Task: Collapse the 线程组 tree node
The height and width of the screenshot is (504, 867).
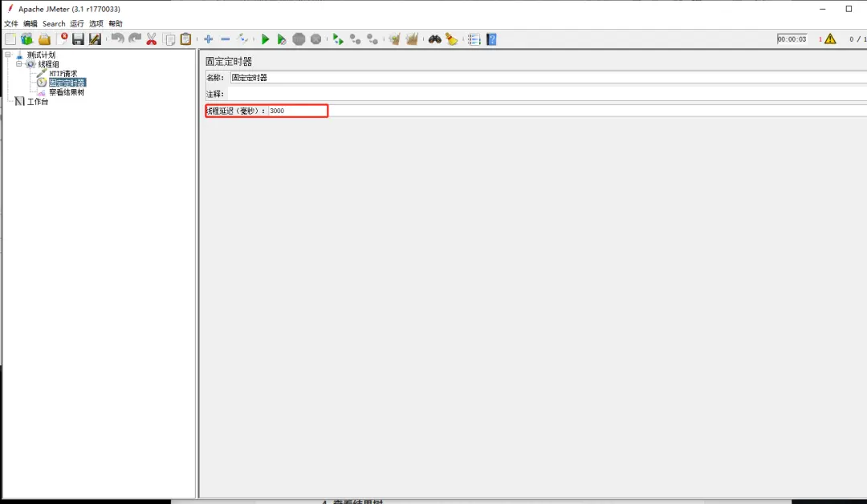Action: (x=19, y=64)
